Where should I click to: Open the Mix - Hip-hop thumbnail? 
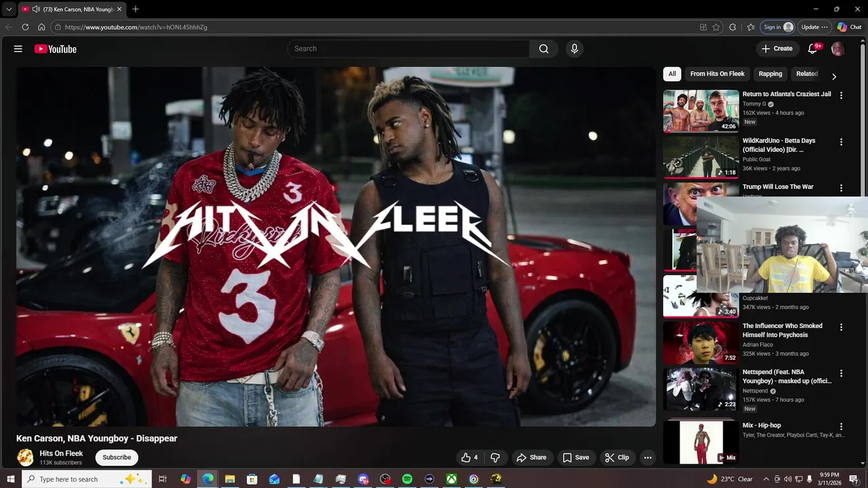pos(701,443)
